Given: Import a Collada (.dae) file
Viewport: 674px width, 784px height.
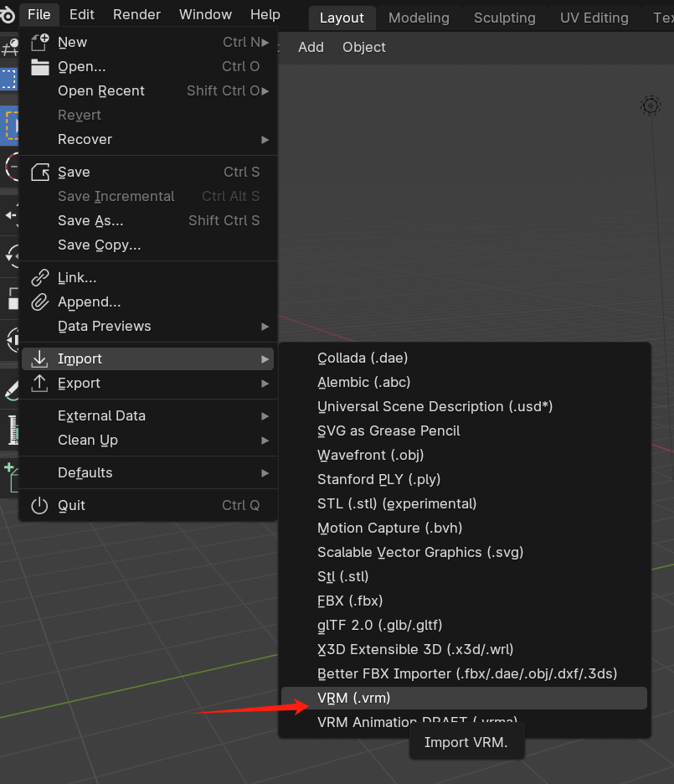Looking at the screenshot, I should click(464, 358).
